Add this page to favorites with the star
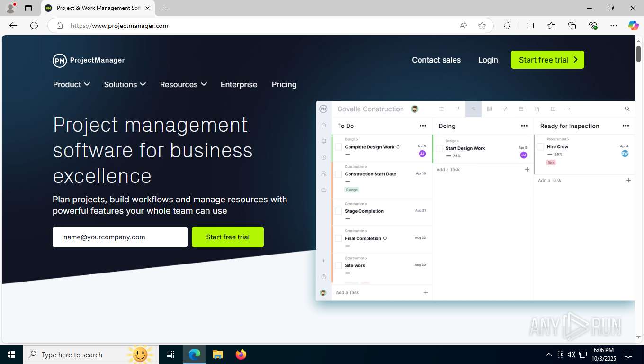Image resolution: width=644 pixels, height=364 pixels. (x=482, y=26)
